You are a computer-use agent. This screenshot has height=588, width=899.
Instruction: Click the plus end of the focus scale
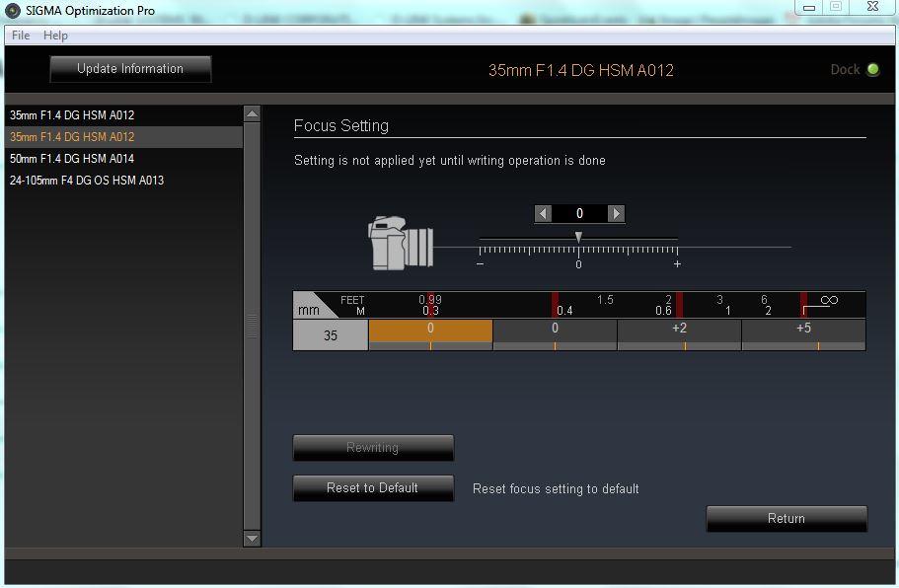pos(677,264)
